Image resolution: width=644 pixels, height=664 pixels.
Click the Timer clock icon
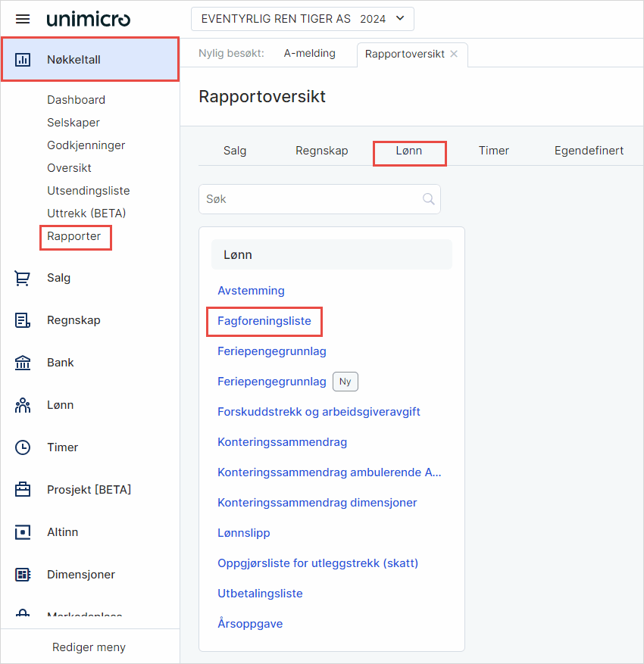(23, 447)
